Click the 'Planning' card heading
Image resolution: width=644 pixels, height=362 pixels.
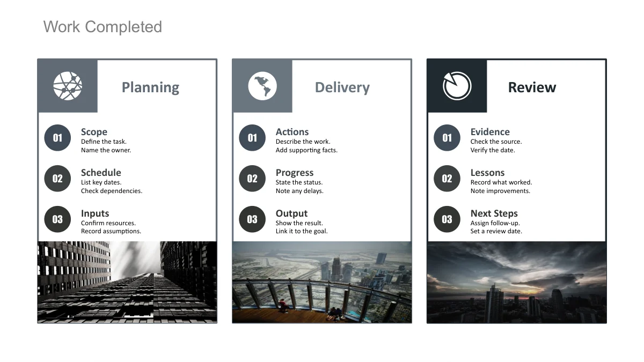click(x=150, y=87)
